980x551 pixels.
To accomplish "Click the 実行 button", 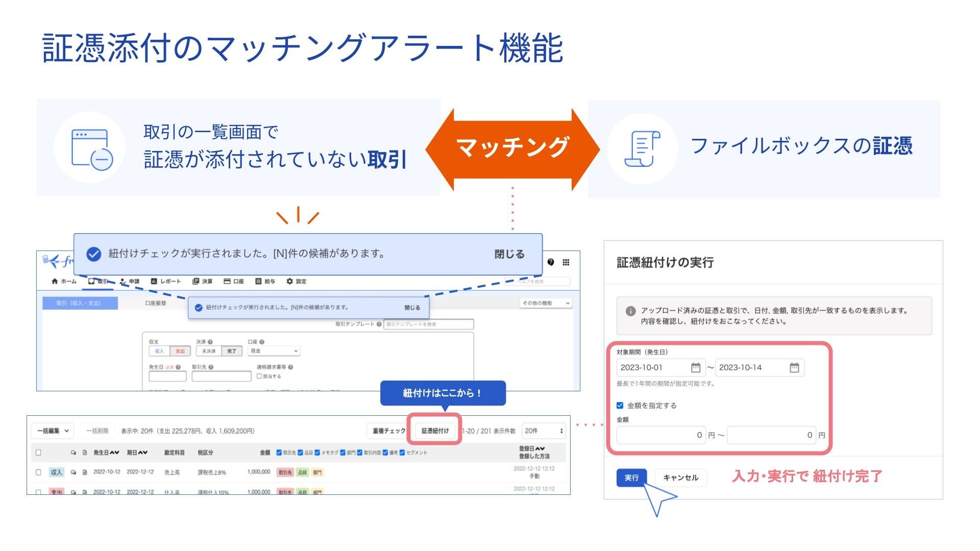I will click(x=631, y=478).
